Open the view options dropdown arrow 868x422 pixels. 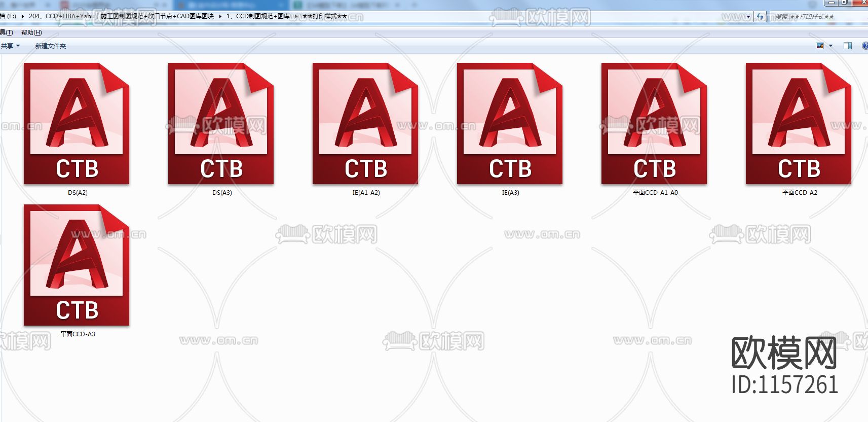point(831,46)
